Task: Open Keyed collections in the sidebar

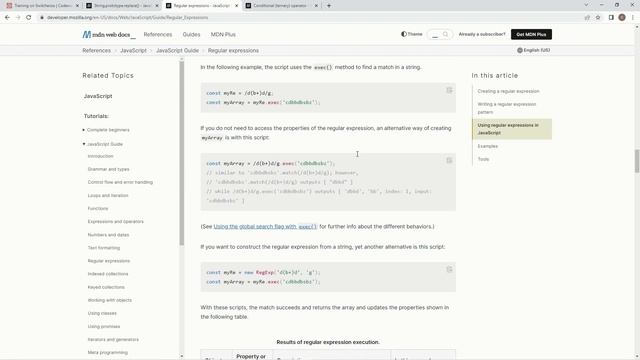Action: click(106, 287)
